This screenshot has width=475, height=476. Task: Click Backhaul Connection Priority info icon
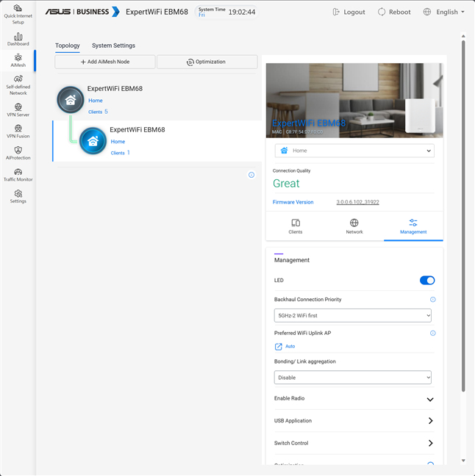pyautogui.click(x=433, y=300)
